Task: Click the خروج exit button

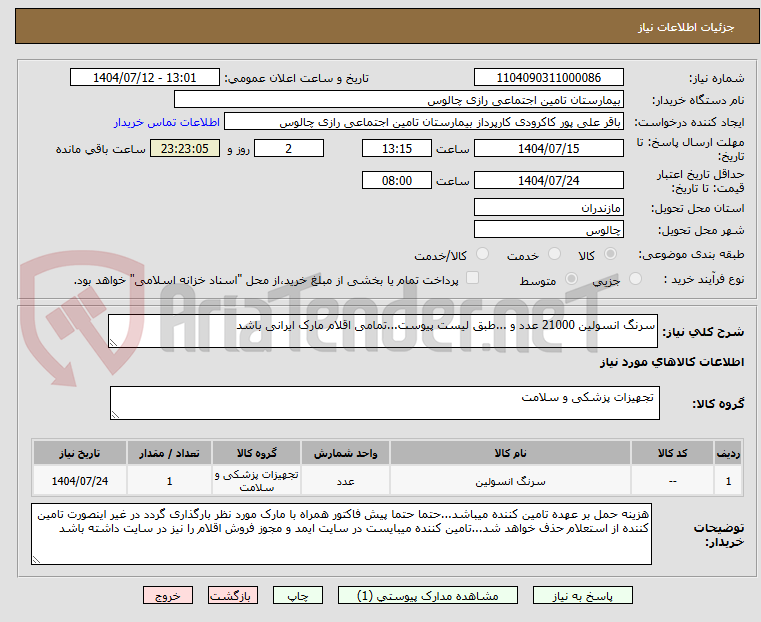Action: pos(168,595)
